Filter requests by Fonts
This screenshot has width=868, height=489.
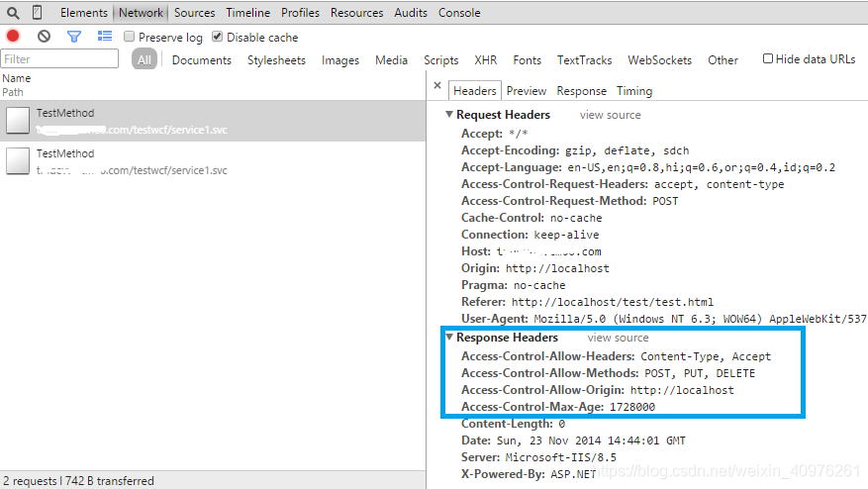(527, 59)
